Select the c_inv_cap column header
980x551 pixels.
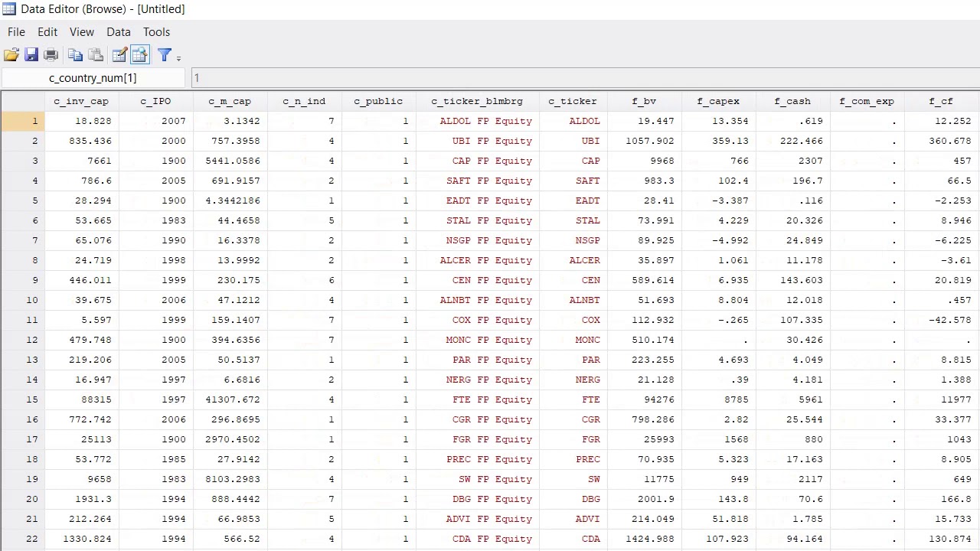coord(81,101)
